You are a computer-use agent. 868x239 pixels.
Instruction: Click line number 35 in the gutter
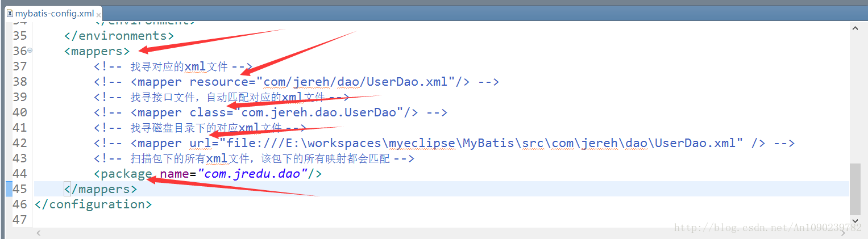(x=19, y=36)
